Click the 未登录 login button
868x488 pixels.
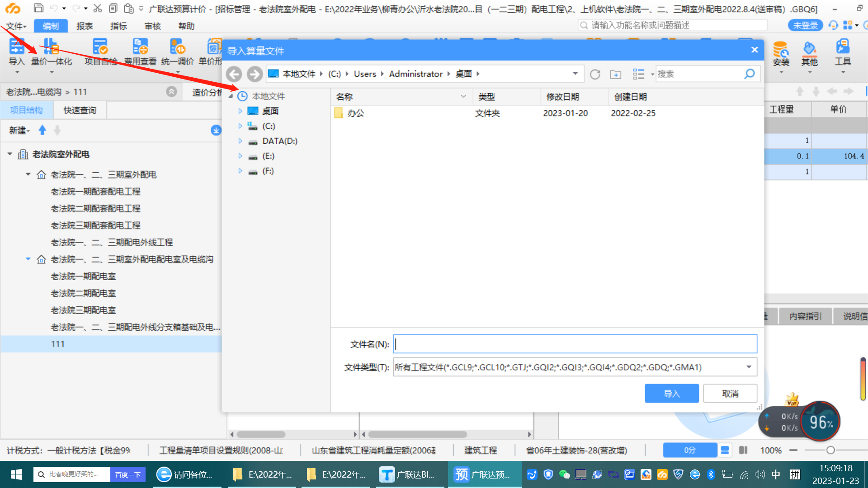805,25
